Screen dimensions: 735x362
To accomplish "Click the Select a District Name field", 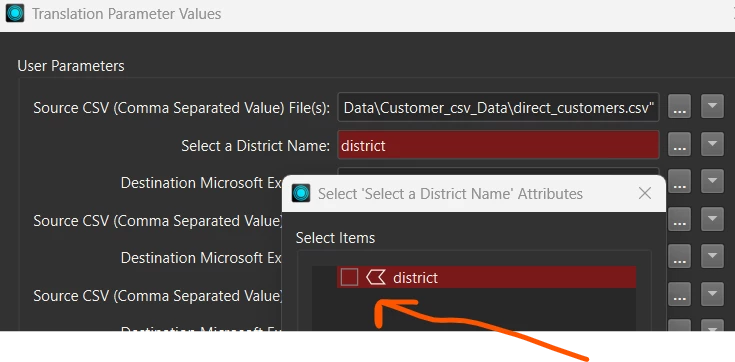I will tap(498, 145).
